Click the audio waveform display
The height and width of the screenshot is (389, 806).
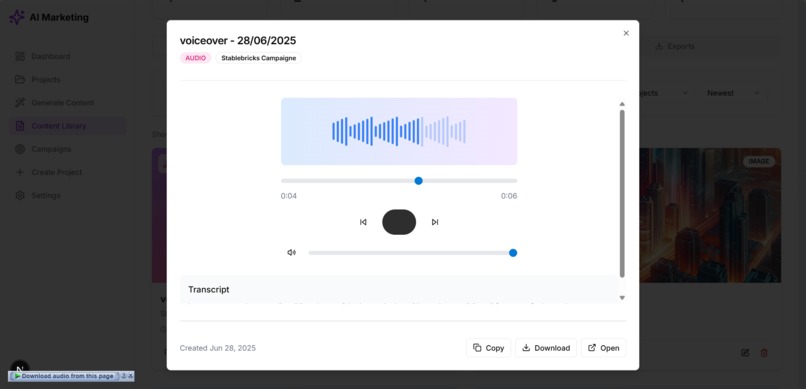399,132
